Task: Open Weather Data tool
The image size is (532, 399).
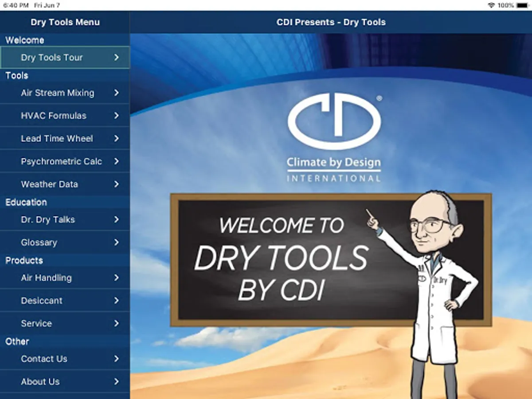Action: coord(65,184)
